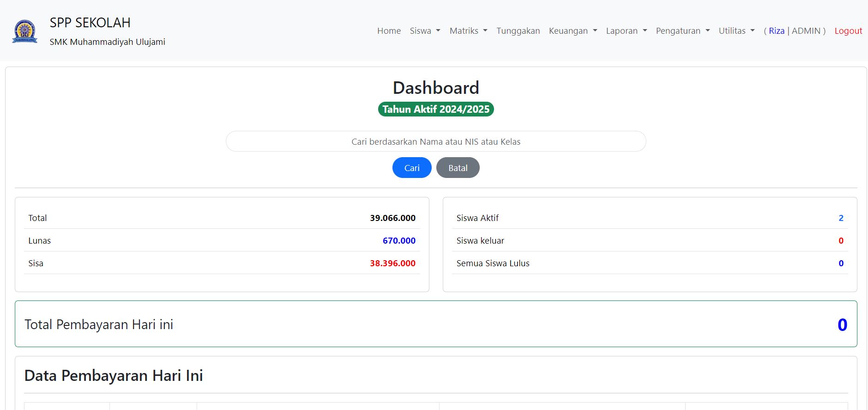This screenshot has height=410, width=868.
Task: Expand the Siswa dropdown menu
Action: coord(425,31)
